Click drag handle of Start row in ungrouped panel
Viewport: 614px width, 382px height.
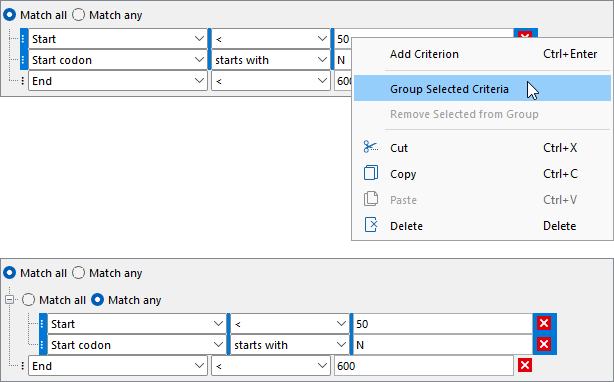pos(23,39)
